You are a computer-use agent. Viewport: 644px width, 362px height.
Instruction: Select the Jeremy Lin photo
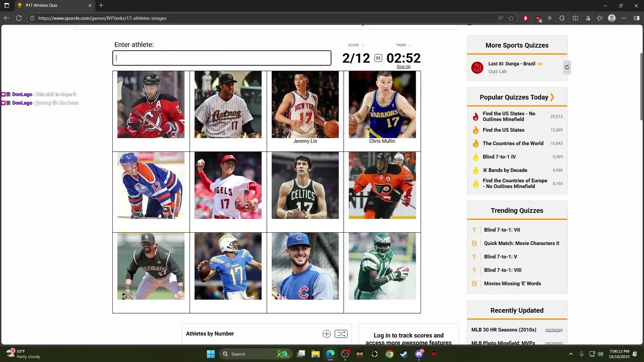[305, 105]
